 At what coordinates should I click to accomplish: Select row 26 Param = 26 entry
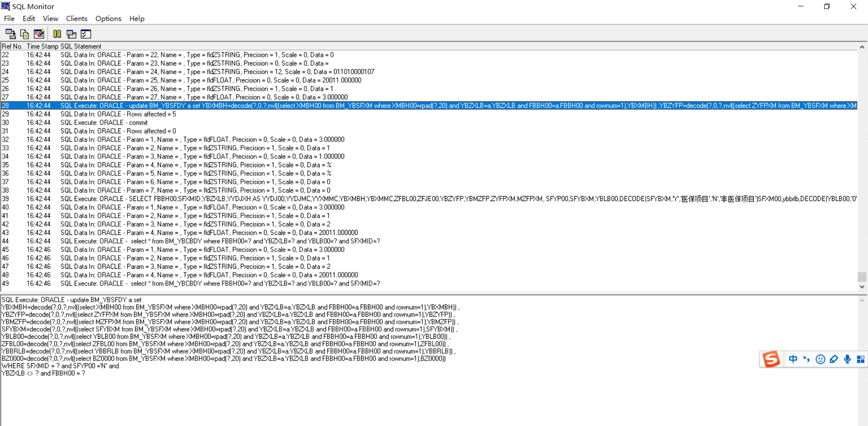click(429, 89)
